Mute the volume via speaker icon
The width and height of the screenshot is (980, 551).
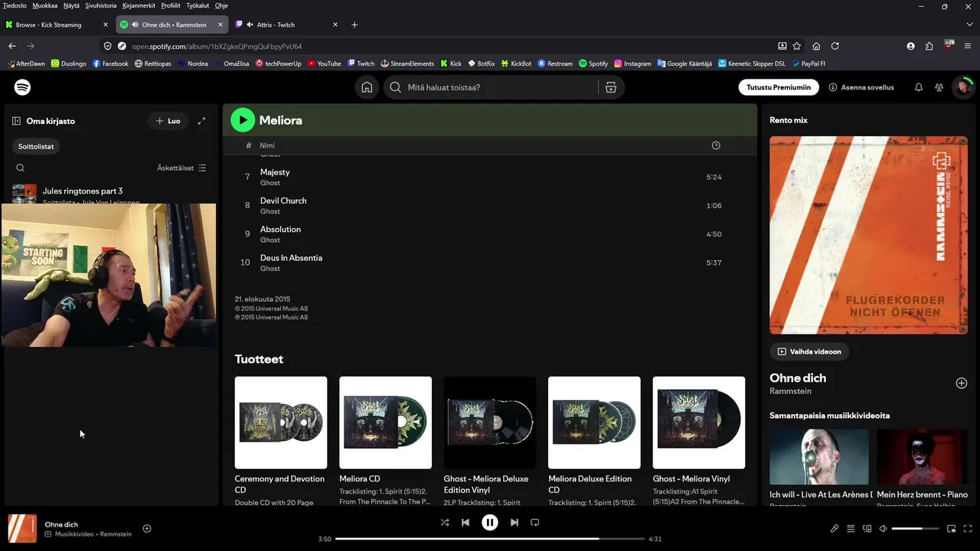883,528
